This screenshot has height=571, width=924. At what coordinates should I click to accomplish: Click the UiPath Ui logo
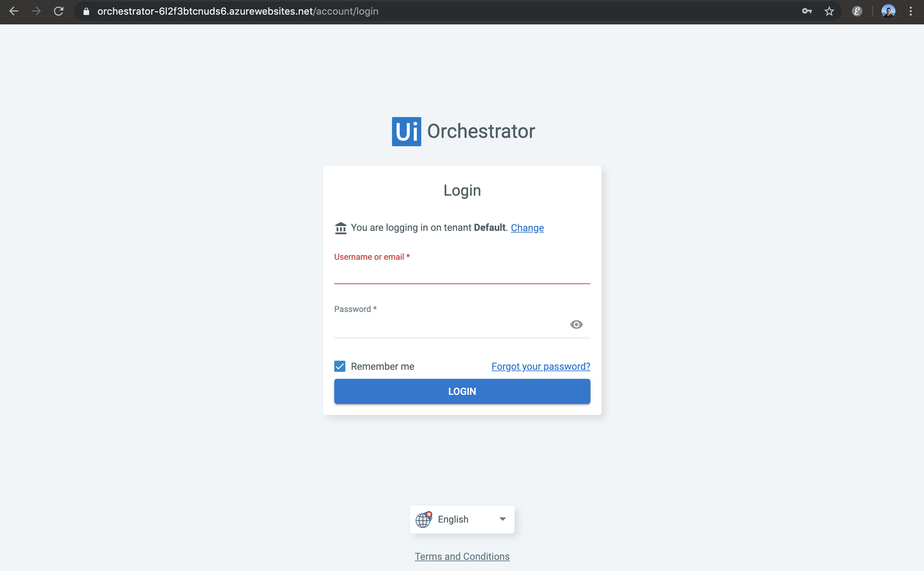click(x=406, y=131)
